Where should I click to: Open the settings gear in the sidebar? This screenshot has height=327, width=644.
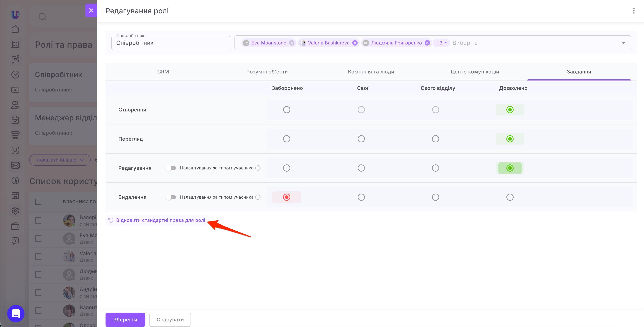point(15,211)
